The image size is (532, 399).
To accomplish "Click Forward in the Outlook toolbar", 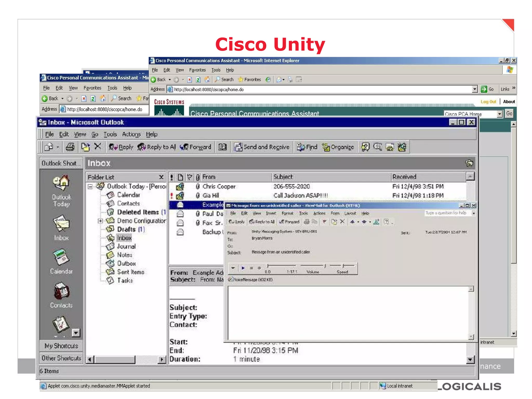I will [196, 147].
